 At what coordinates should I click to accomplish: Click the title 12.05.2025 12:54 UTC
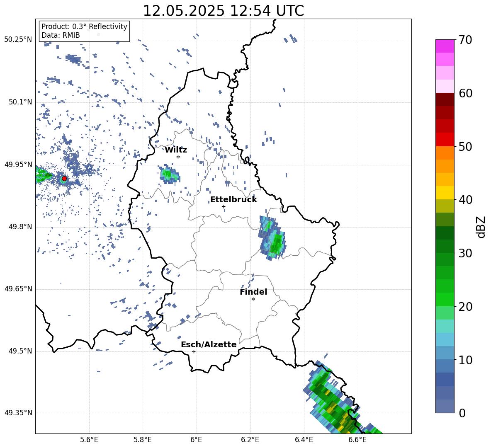click(223, 11)
